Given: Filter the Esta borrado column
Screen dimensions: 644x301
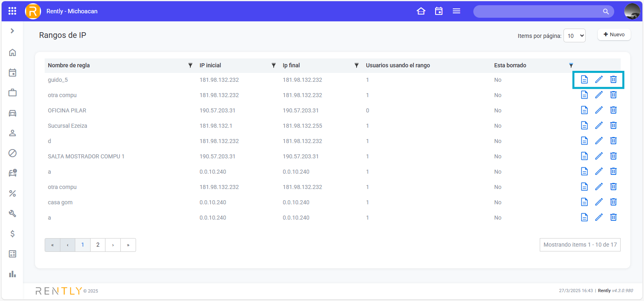Looking at the screenshot, I should click(x=571, y=65).
